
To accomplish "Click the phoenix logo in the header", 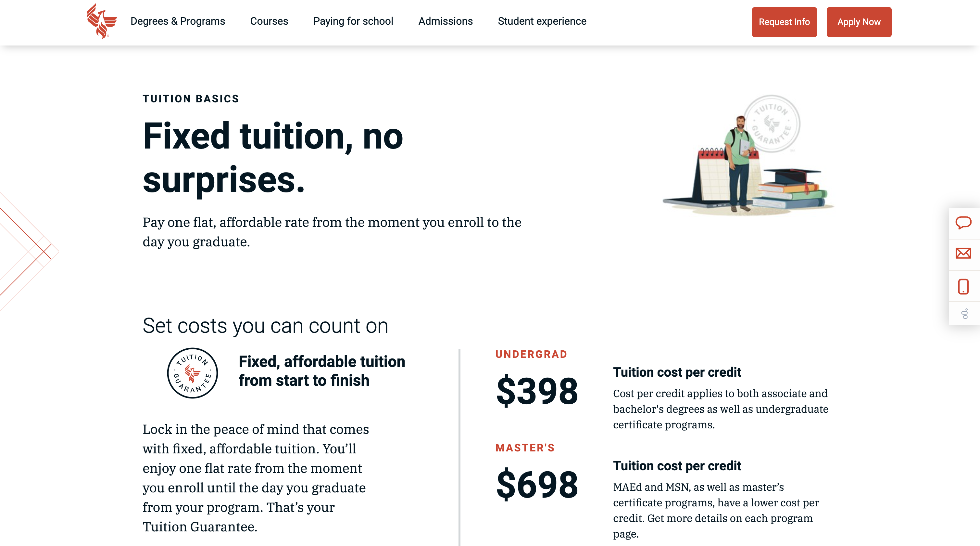I will coord(101,21).
